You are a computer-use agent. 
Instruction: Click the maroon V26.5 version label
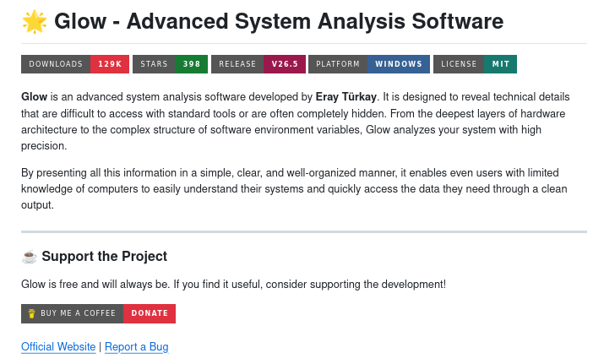285,64
